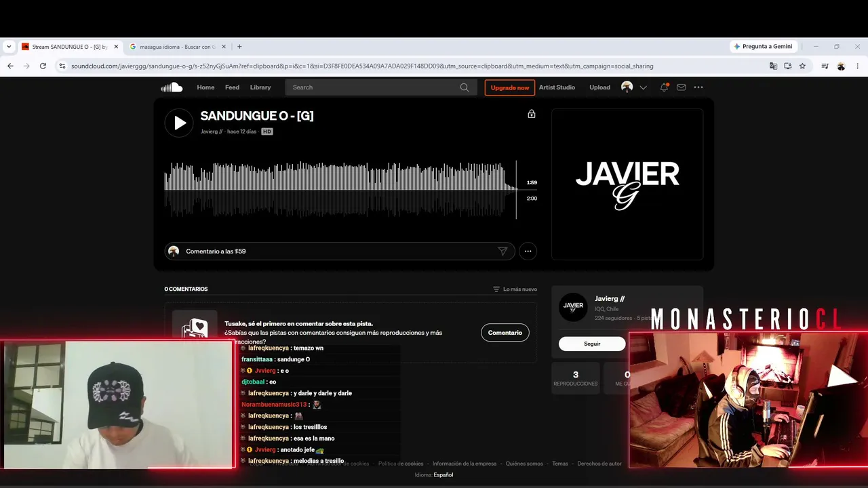
Task: Expand the user menu chevron beside avatar
Action: pos(643,87)
